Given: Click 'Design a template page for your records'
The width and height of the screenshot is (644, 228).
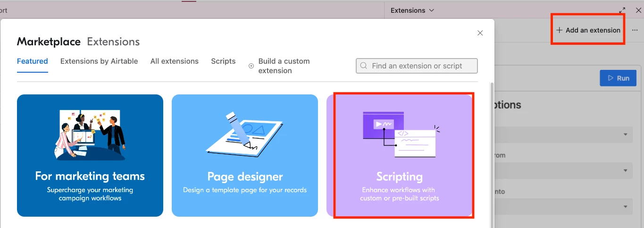Looking at the screenshot, I should point(245,190).
